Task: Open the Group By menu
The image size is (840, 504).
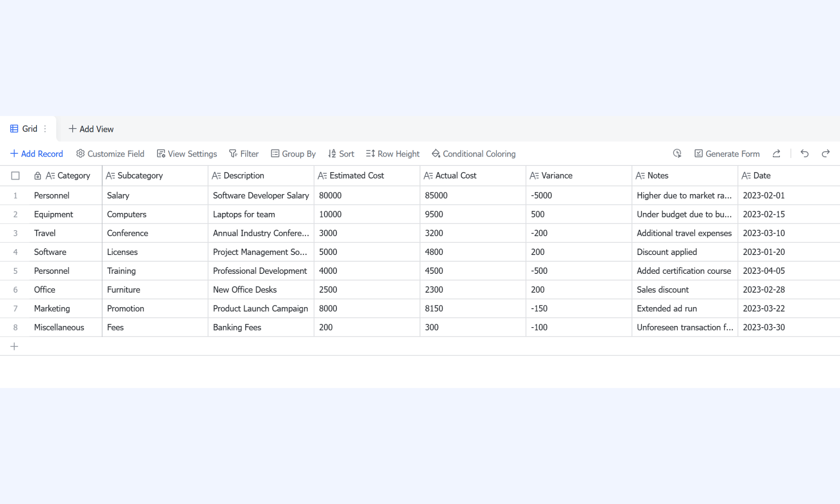Action: [x=293, y=154]
